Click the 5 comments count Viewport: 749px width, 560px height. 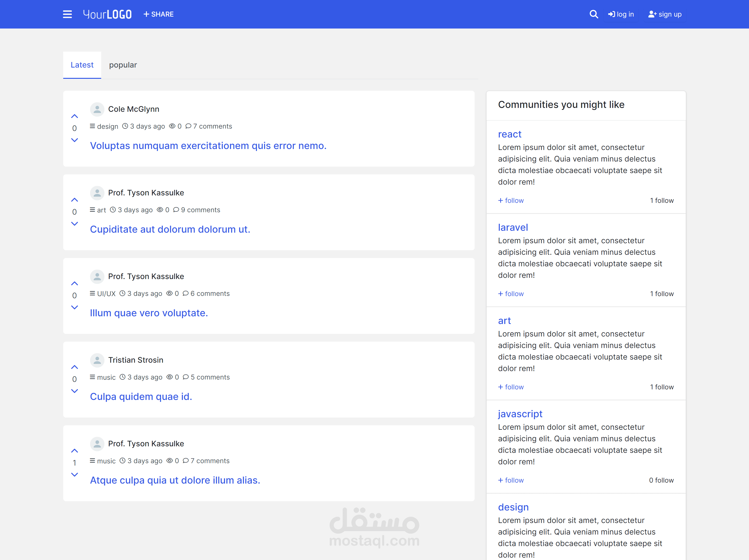click(206, 377)
